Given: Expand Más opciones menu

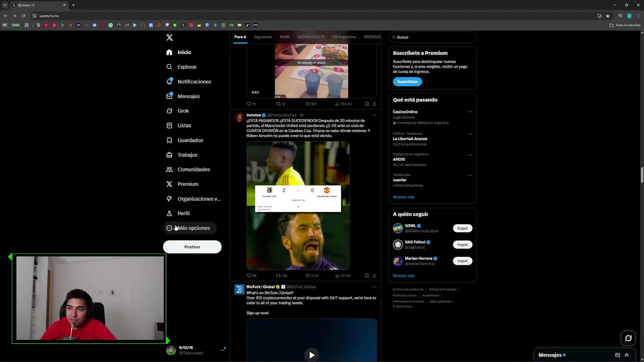Looking at the screenshot, I should pyautogui.click(x=189, y=228).
